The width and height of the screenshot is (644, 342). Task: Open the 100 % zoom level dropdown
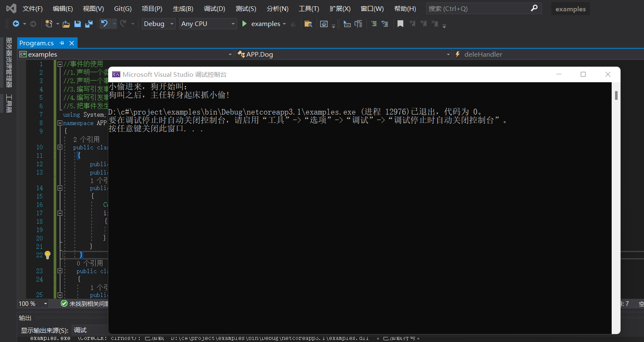tap(33, 303)
